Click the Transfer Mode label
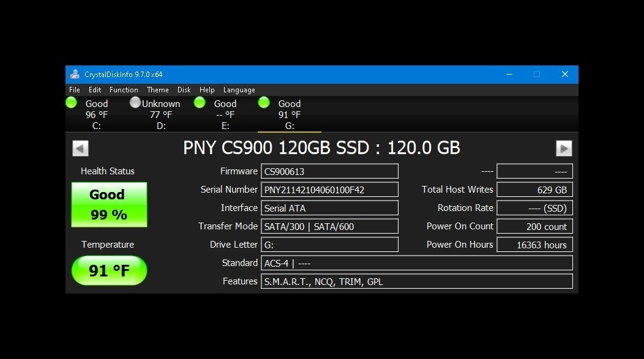 228,226
